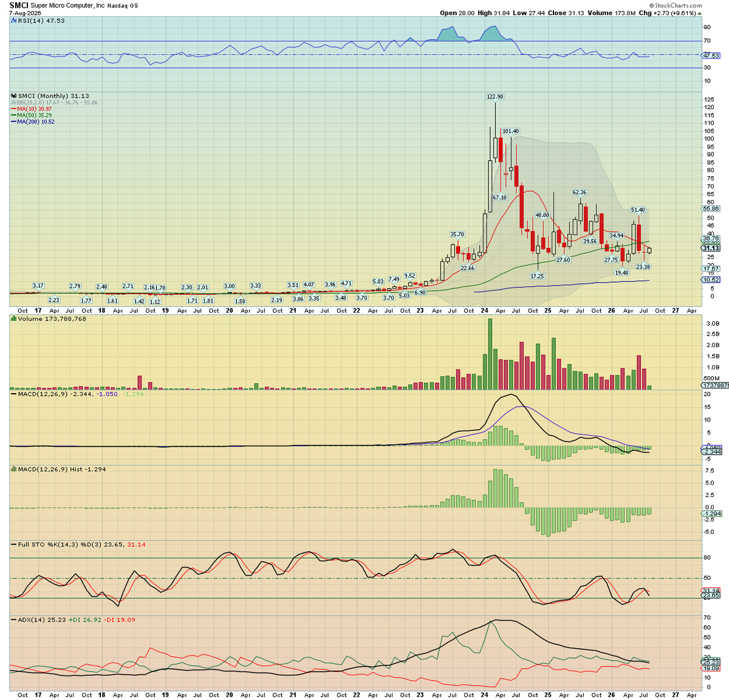Click the red MA(10) line swatch in legend
The height and width of the screenshot is (700, 729).
coord(13,109)
